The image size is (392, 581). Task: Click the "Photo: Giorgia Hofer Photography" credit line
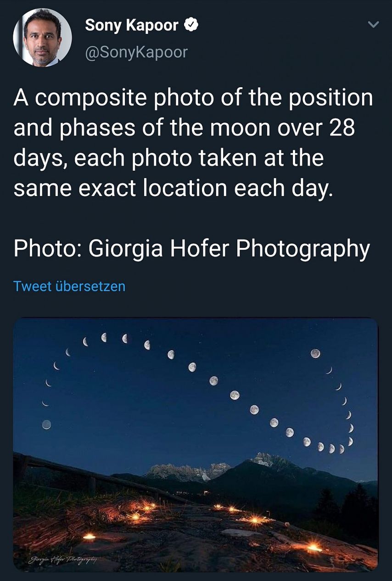(x=191, y=248)
